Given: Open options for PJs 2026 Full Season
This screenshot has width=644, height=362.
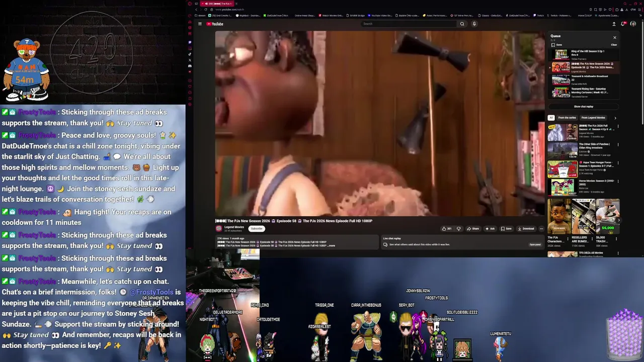Looking at the screenshot, I should (618, 127).
